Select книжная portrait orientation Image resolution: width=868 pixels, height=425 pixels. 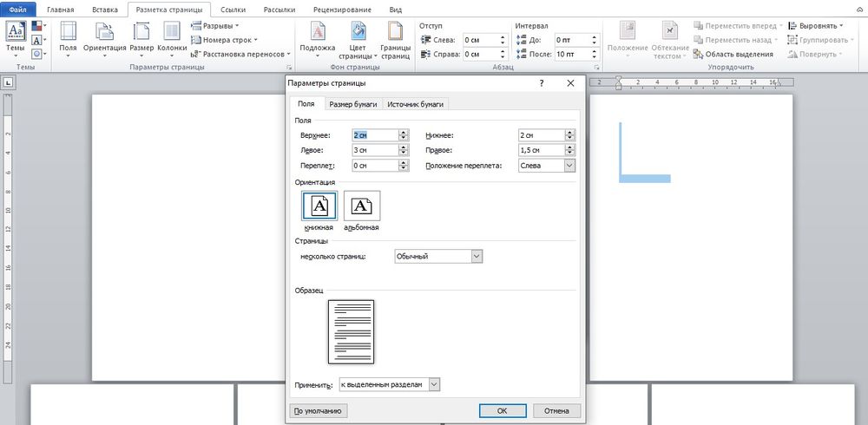[319, 206]
